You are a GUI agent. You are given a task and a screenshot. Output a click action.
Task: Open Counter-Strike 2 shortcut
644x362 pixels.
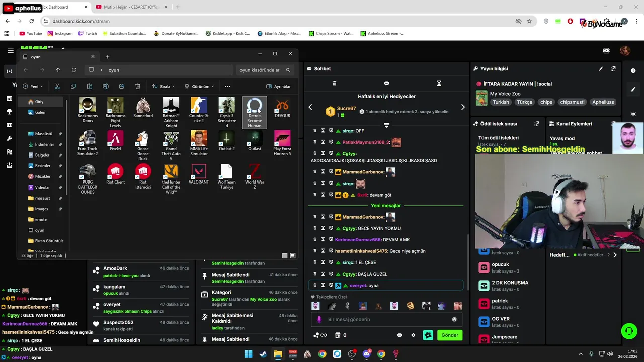(199, 110)
